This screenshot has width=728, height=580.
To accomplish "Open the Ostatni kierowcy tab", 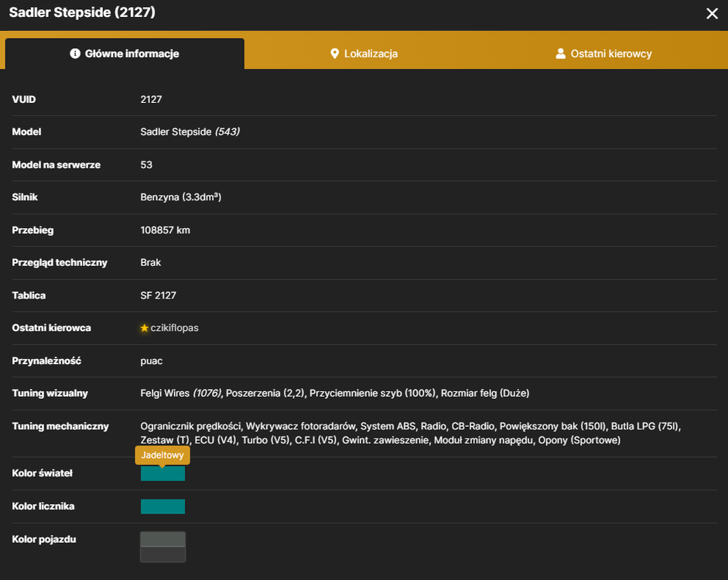I will (603, 53).
